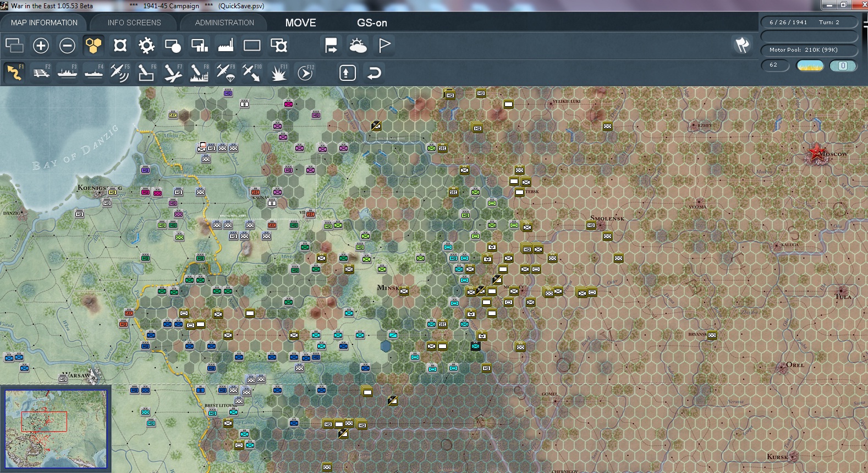Select the F5 air recon mode
This screenshot has width=868, height=473.
pos(120,73)
